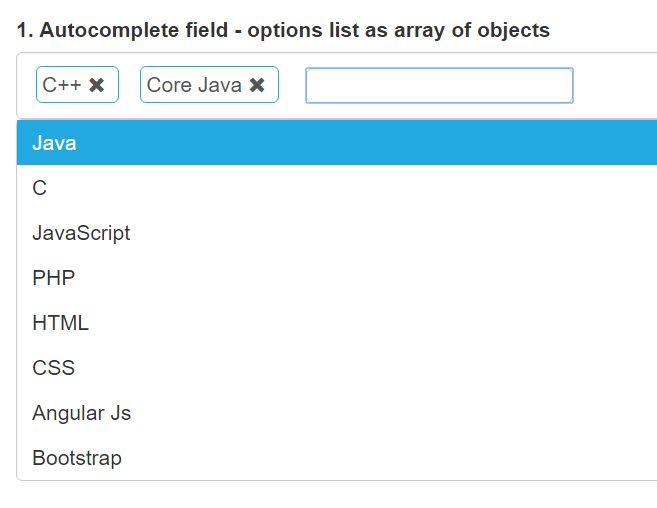Remove the Core Java tag with its X
Screen dimensions: 657x508
(x=257, y=85)
